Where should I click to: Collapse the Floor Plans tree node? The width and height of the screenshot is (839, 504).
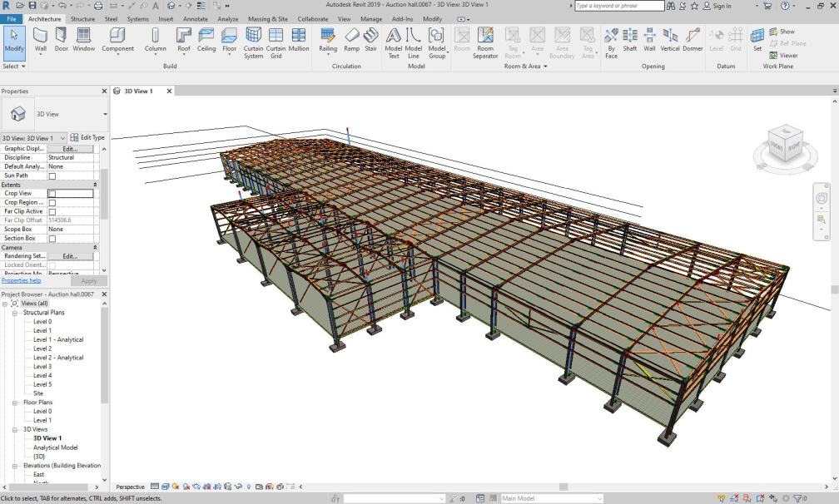pos(15,403)
